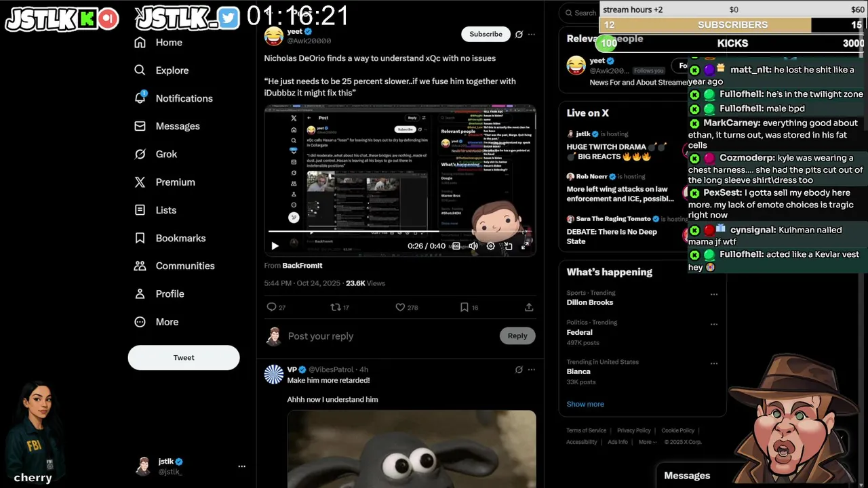868x488 pixels.
Task: Expand the More menu in sidebar
Action: (x=157, y=322)
